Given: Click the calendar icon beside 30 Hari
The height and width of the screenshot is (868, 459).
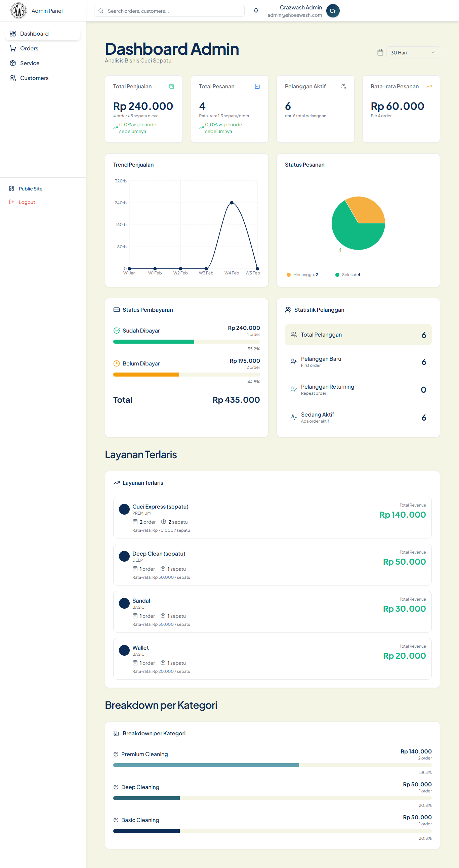Looking at the screenshot, I should (380, 52).
